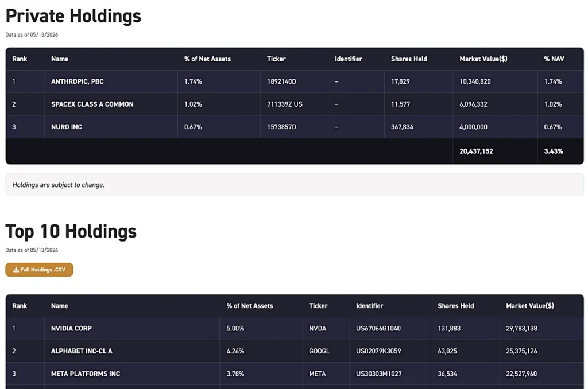Click 'Shares Held' header in Top 10 Holdings table

[x=455, y=306]
